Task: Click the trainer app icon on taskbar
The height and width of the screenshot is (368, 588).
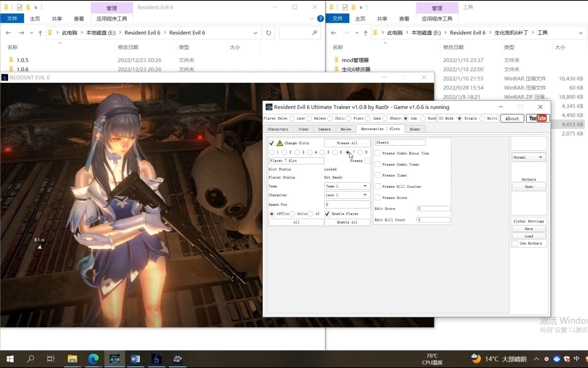Action: point(114,359)
